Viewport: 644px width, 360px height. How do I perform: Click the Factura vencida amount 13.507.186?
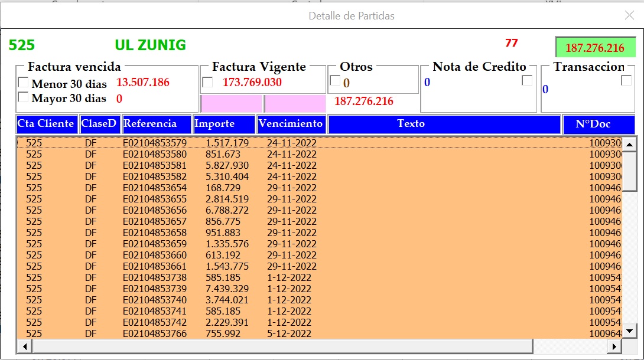pos(143,82)
